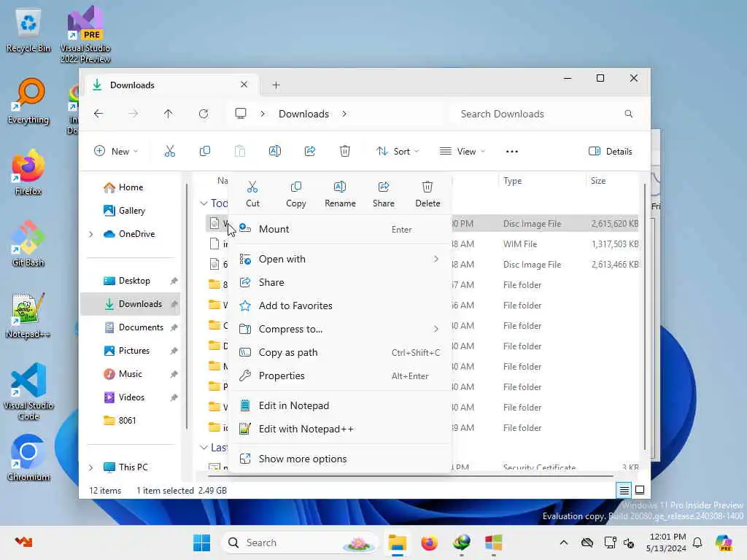Select Mount from context menu
Image resolution: width=747 pixels, height=560 pixels.
coord(340,229)
